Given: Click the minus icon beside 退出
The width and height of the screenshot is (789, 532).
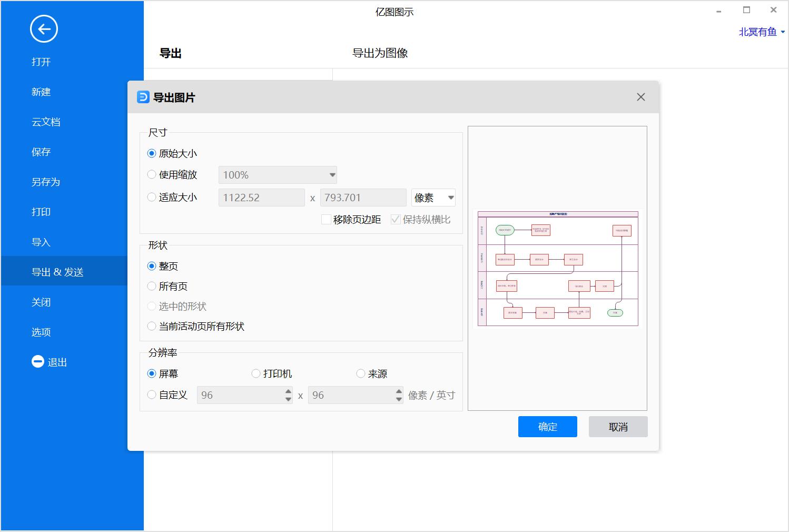Looking at the screenshot, I should point(37,361).
